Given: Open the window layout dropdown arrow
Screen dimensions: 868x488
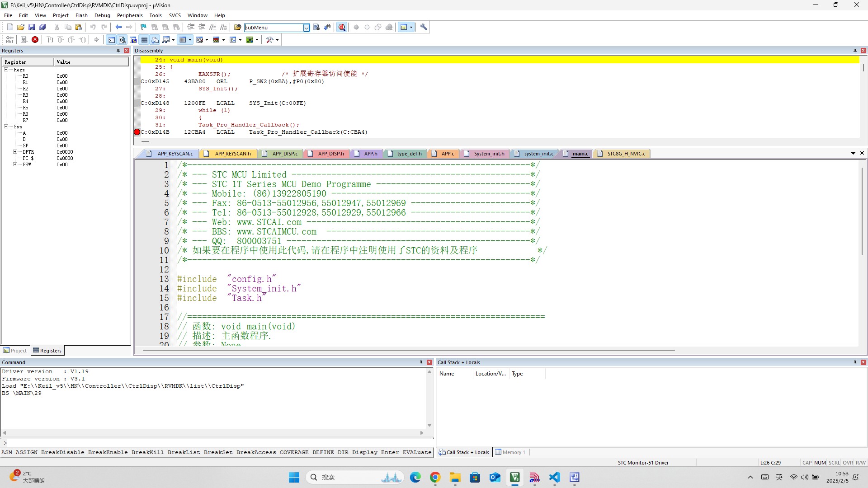Looking at the screenshot, I should 411,28.
